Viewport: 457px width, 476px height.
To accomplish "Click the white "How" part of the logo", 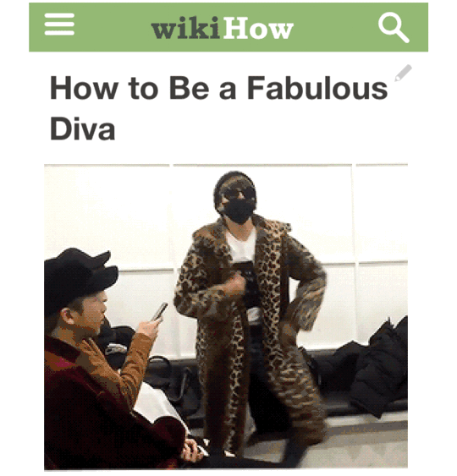I will click(x=259, y=28).
